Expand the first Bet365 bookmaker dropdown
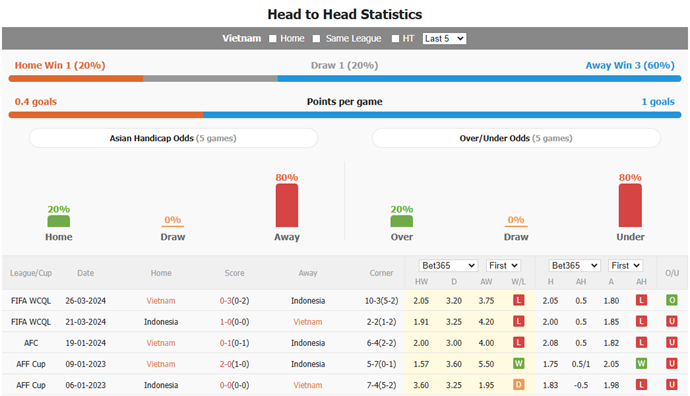 pyautogui.click(x=448, y=266)
